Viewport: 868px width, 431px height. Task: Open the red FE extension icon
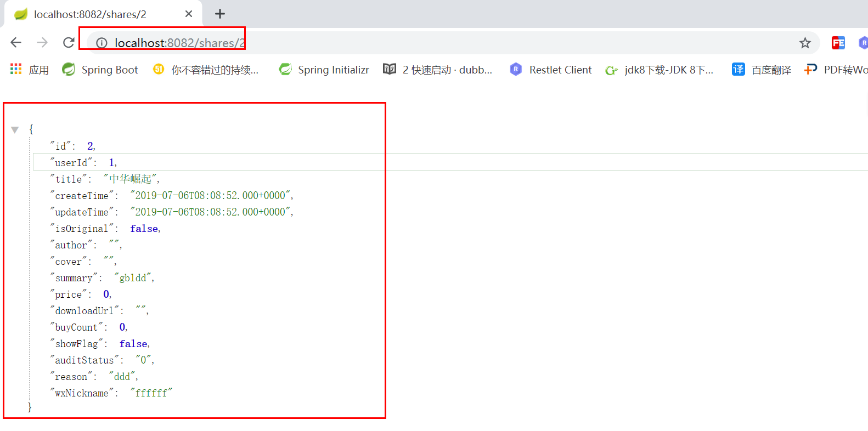point(838,43)
